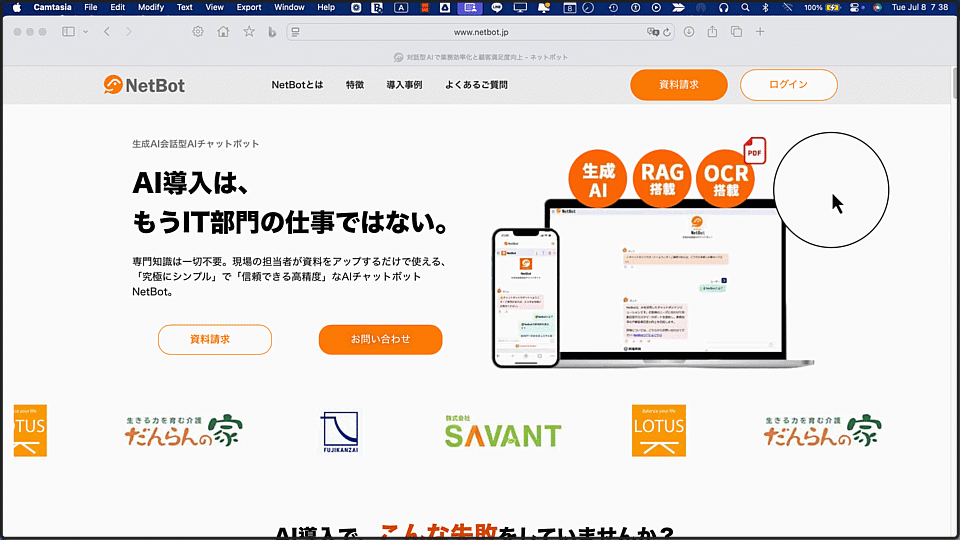Click the Share icon in the Safari toolbar
This screenshot has height=540, width=960.
click(713, 32)
